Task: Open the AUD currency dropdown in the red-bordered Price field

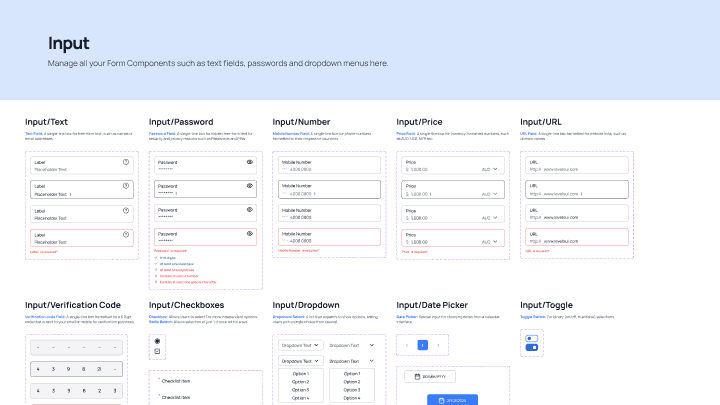Action: 489,242
